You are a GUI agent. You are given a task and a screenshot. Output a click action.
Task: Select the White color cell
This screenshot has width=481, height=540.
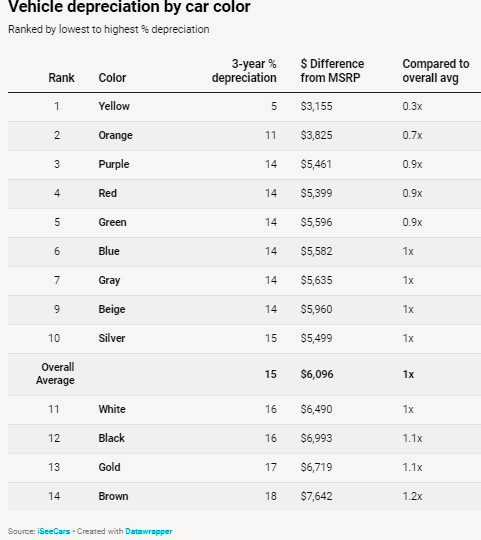[x=112, y=409]
